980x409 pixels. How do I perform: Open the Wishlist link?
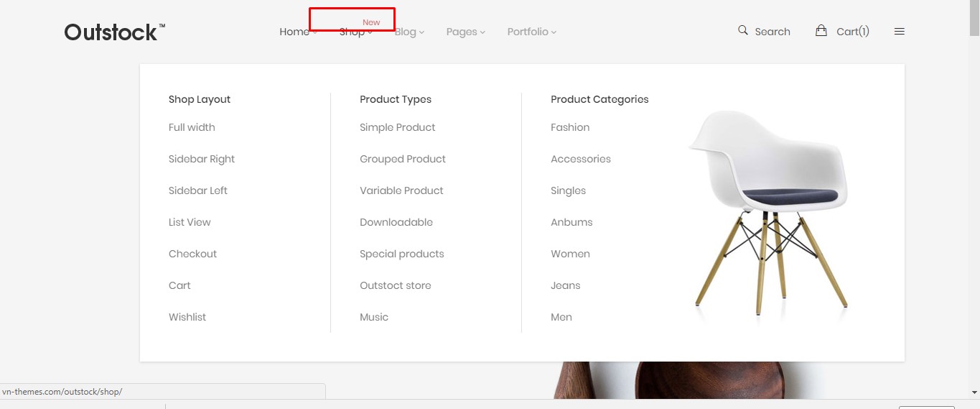point(187,317)
